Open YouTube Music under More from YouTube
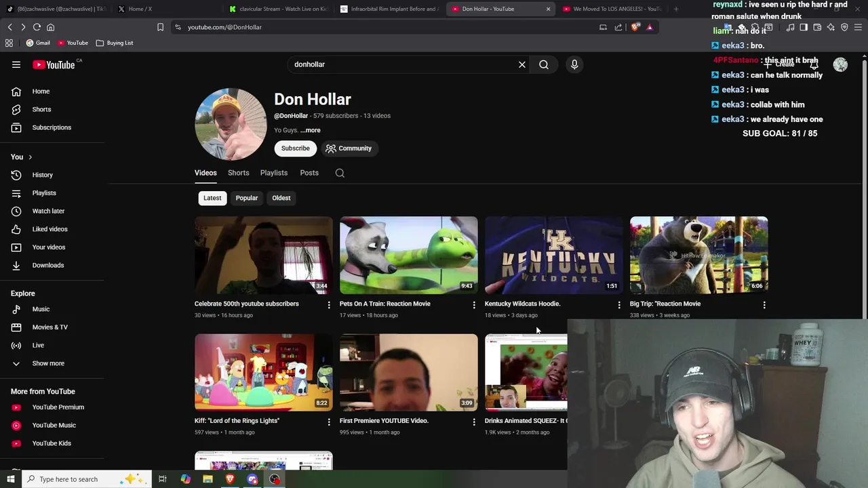This screenshot has height=488, width=868. click(x=52, y=425)
